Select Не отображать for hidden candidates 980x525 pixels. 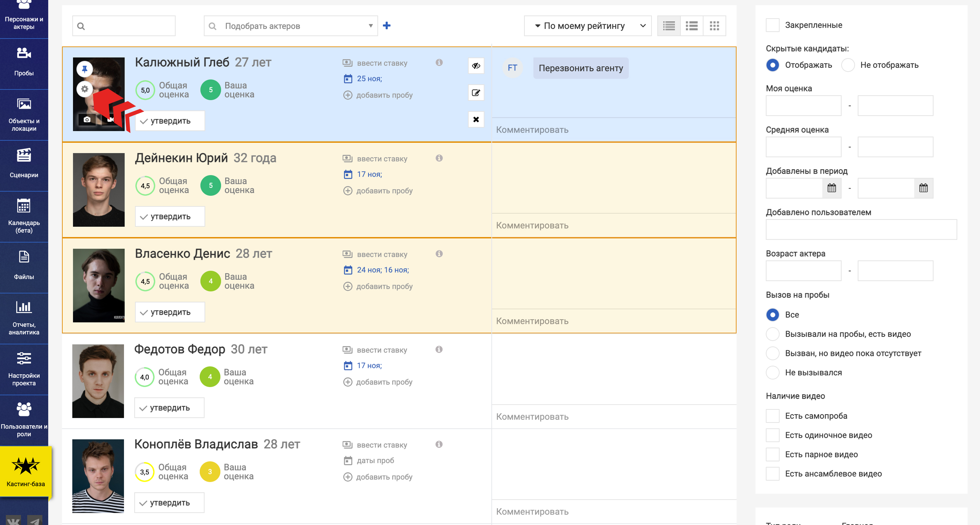tap(848, 65)
